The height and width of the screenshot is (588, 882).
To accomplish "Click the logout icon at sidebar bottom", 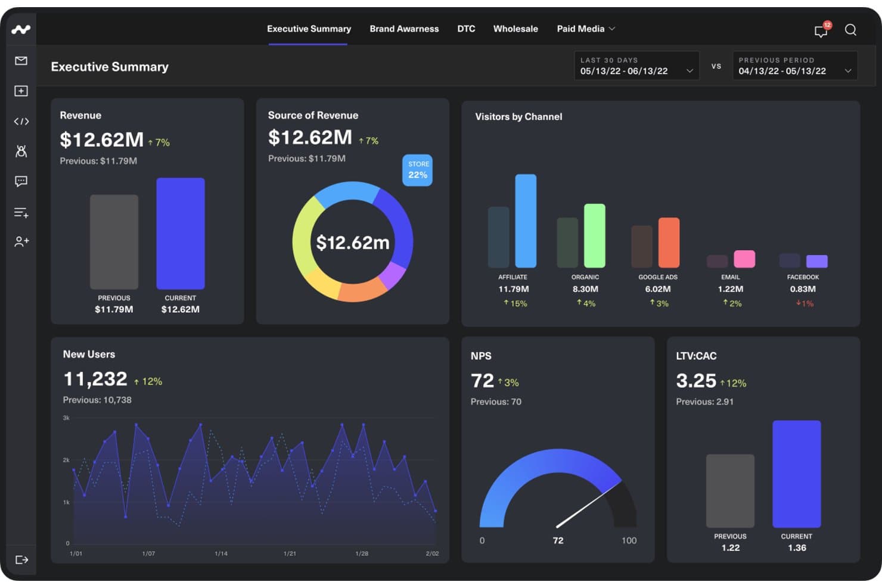I will point(21,560).
